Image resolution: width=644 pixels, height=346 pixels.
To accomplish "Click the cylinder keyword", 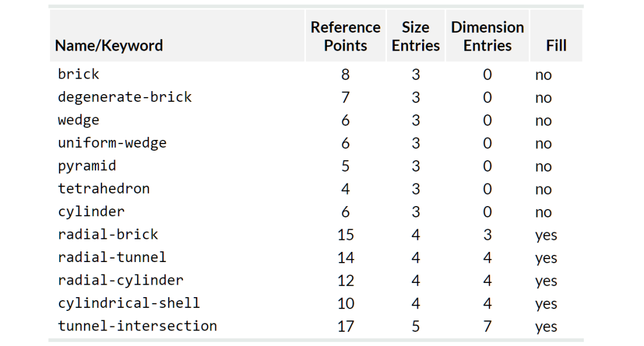I will pos(91,211).
